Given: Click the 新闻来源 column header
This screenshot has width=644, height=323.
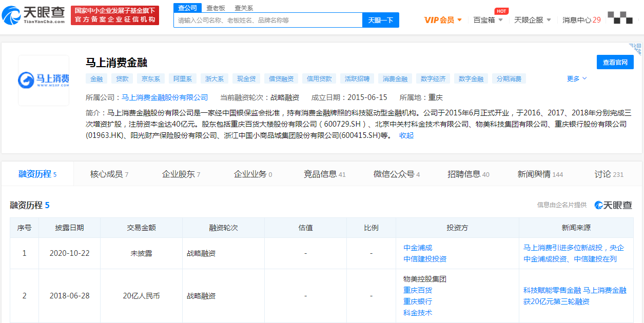Looking at the screenshot, I should [576, 228].
